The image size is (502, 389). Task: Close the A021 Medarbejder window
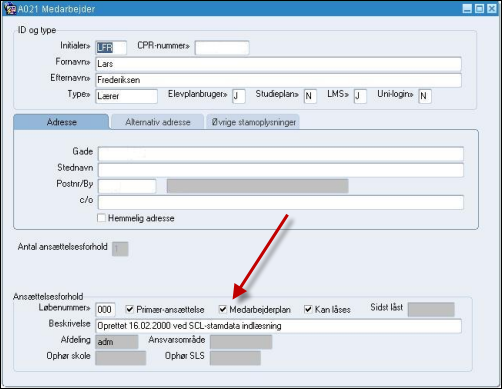[x=492, y=9]
